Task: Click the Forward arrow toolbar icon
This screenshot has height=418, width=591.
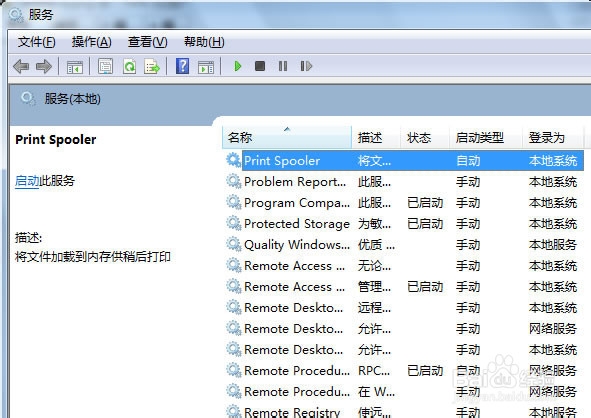Action: (x=44, y=67)
